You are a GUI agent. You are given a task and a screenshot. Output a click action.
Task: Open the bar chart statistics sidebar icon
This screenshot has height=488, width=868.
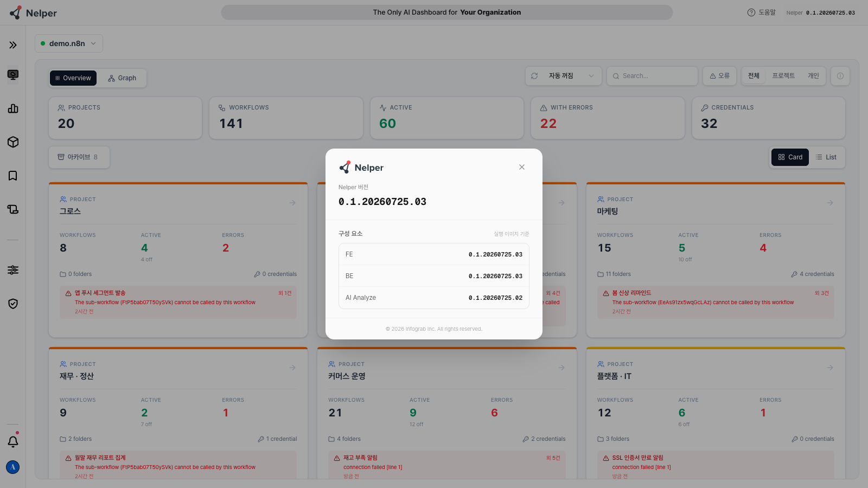13,108
